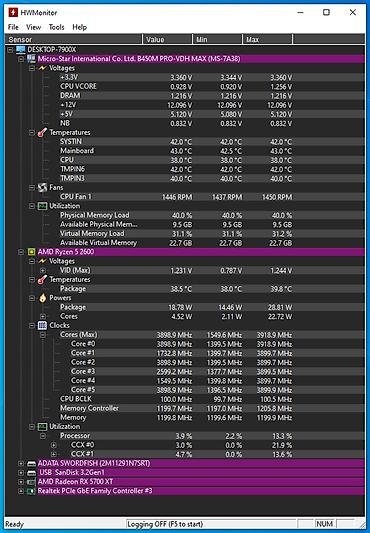This screenshot has width=370, height=533.
Task: Click the Max column header
Action: pyautogui.click(x=268, y=39)
